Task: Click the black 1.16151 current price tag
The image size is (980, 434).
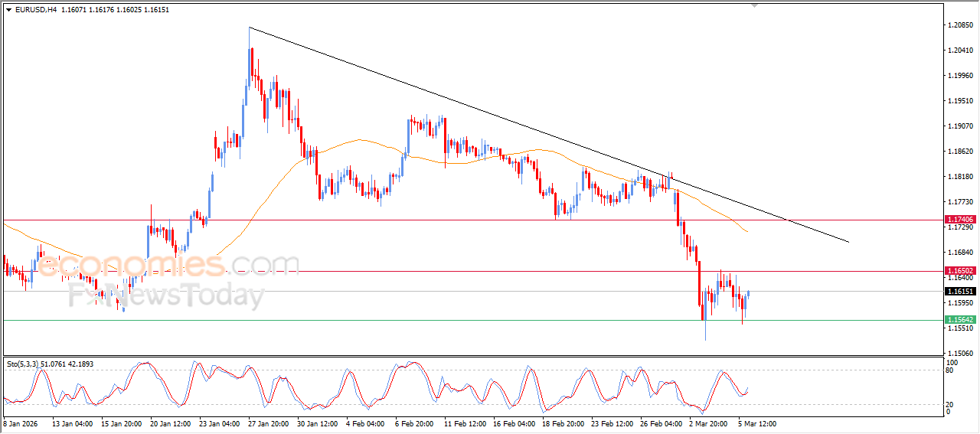Action: point(959,292)
